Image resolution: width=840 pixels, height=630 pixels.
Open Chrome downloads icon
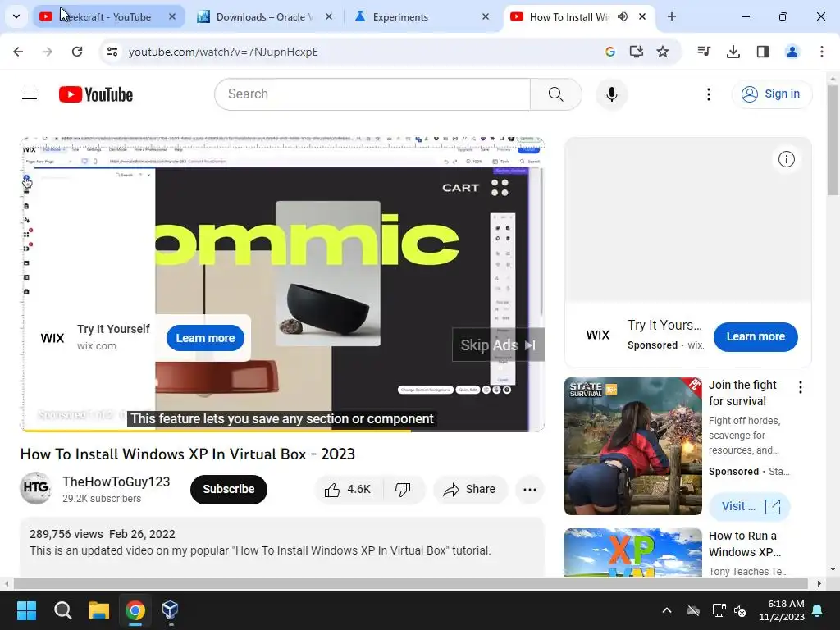[x=733, y=52]
